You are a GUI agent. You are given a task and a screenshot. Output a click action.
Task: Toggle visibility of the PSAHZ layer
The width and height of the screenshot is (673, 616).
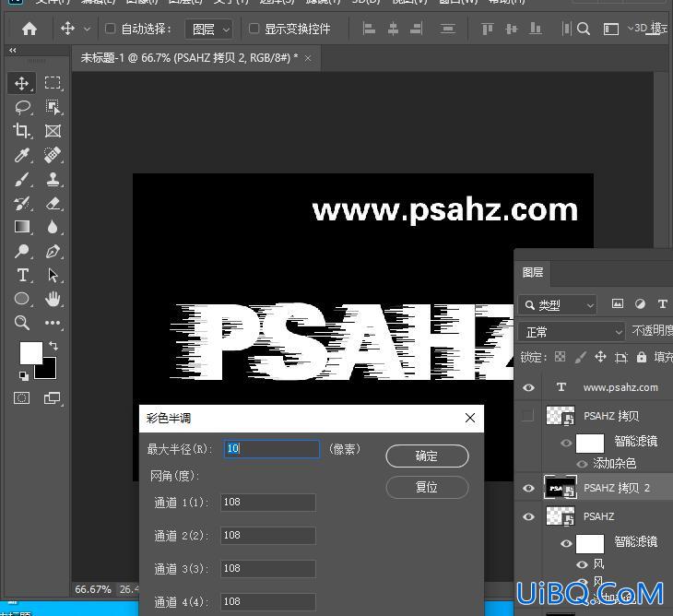point(529,516)
